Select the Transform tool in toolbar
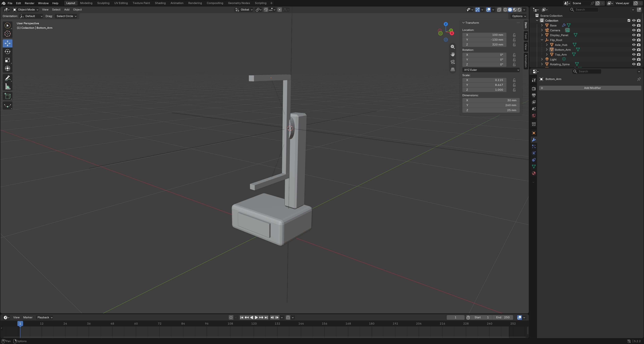Viewport: 644px width, 344px height. [8, 68]
